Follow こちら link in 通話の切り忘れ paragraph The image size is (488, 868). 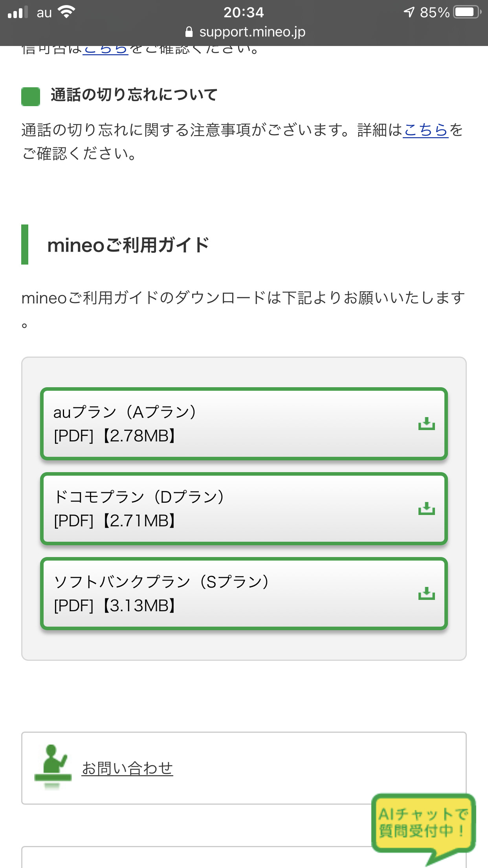click(x=426, y=130)
